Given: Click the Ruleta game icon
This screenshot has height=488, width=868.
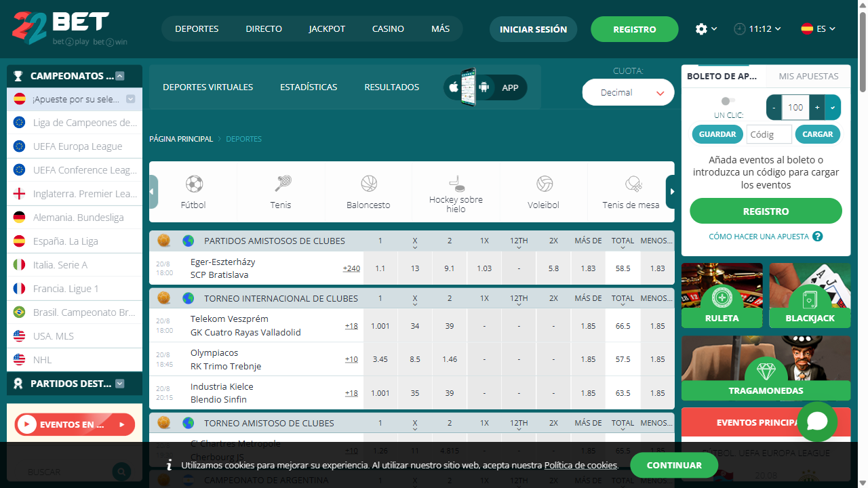Looking at the screenshot, I should point(722,298).
